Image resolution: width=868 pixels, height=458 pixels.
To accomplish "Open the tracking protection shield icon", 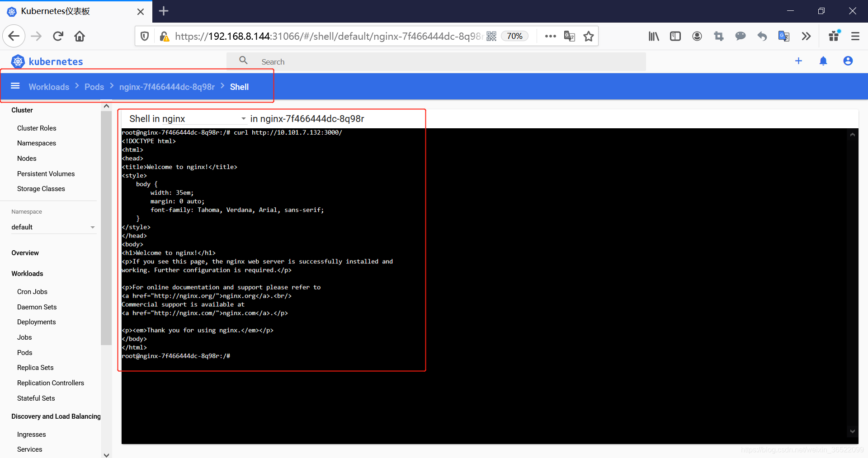I will [x=145, y=36].
